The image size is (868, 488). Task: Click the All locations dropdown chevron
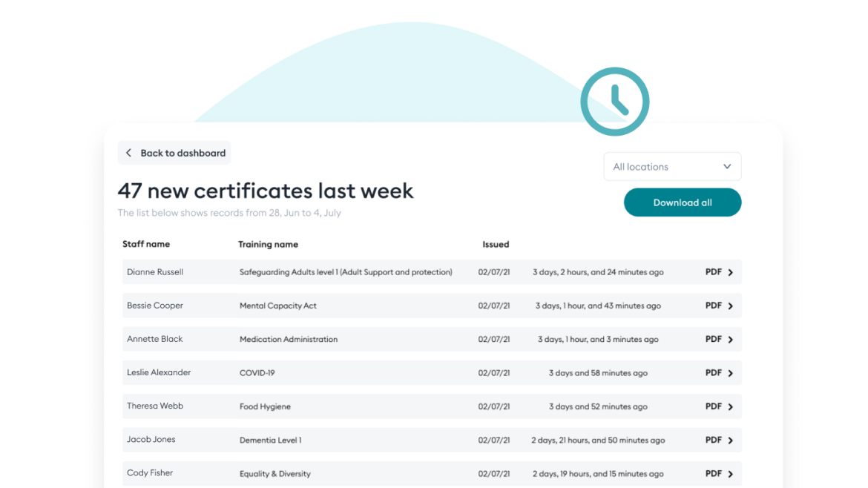tap(727, 167)
